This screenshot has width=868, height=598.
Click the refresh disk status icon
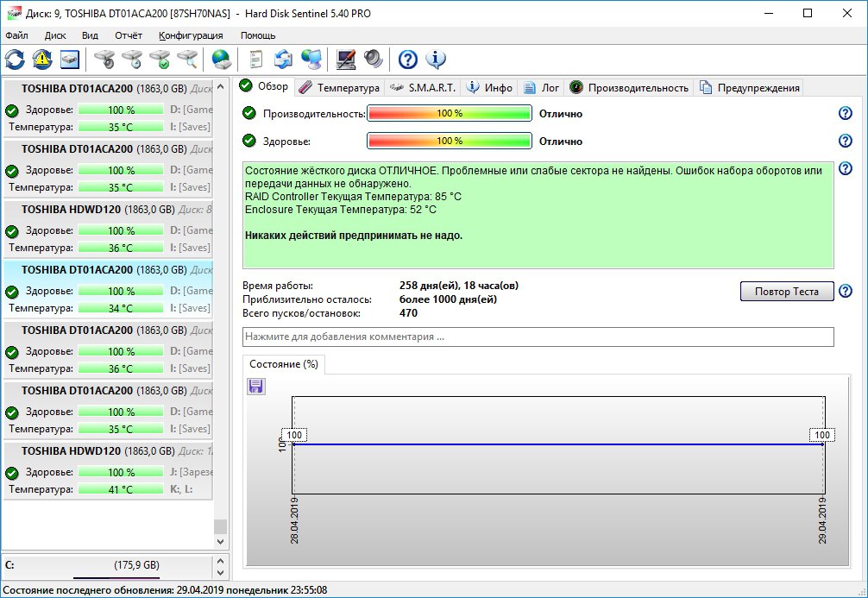[x=15, y=60]
